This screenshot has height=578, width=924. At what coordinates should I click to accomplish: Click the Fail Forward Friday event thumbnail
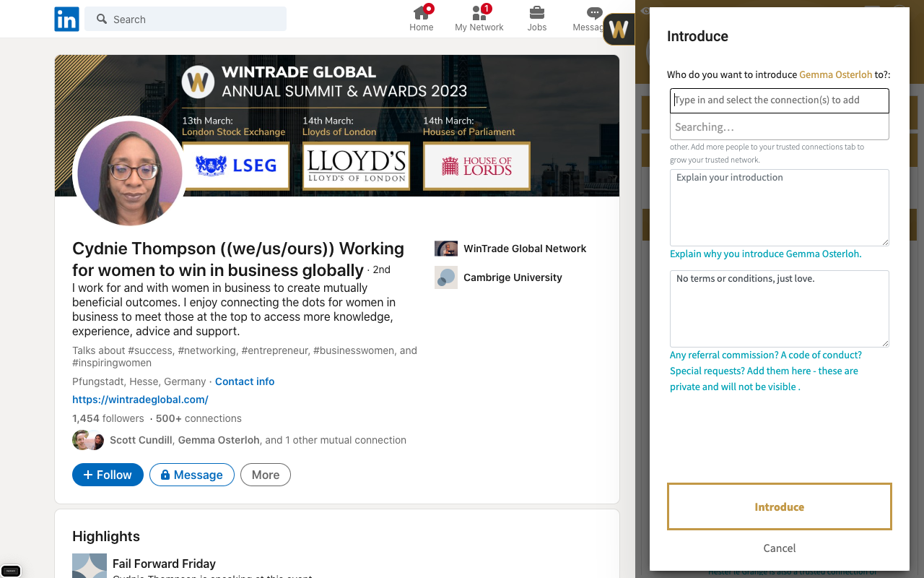point(90,566)
